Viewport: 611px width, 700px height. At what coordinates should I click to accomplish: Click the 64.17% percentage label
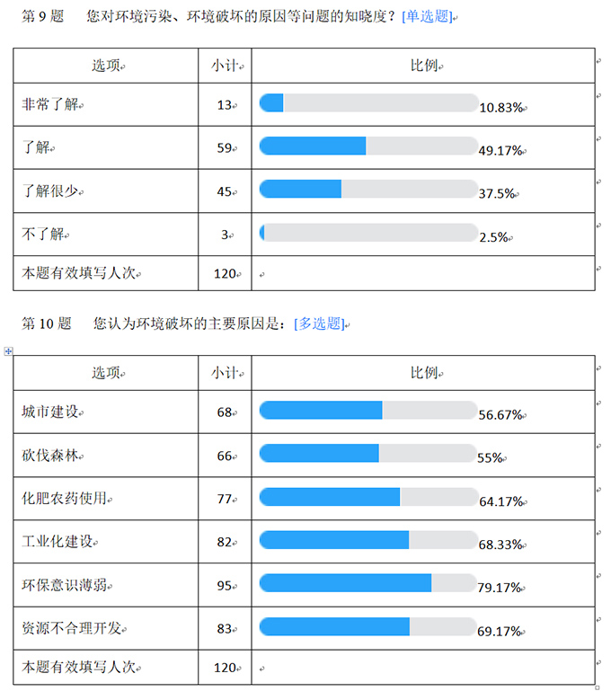tap(500, 501)
